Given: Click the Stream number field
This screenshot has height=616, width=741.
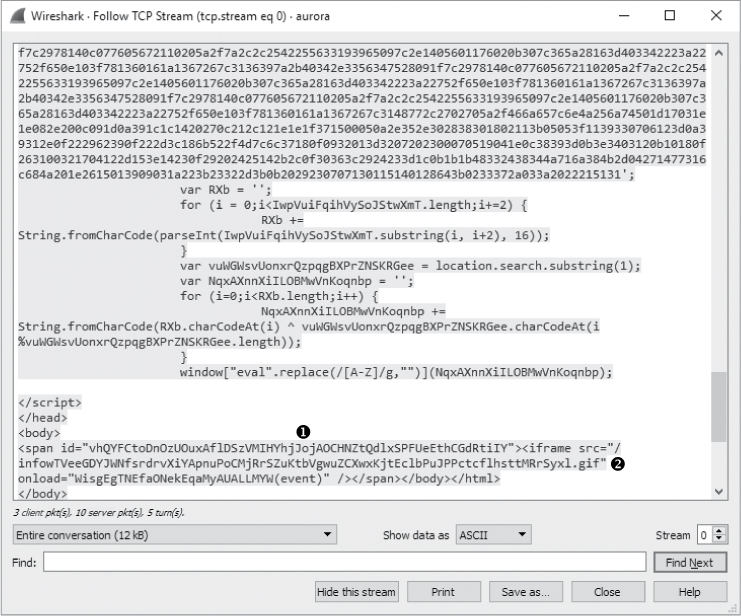Looking at the screenshot, I should pos(706,535).
